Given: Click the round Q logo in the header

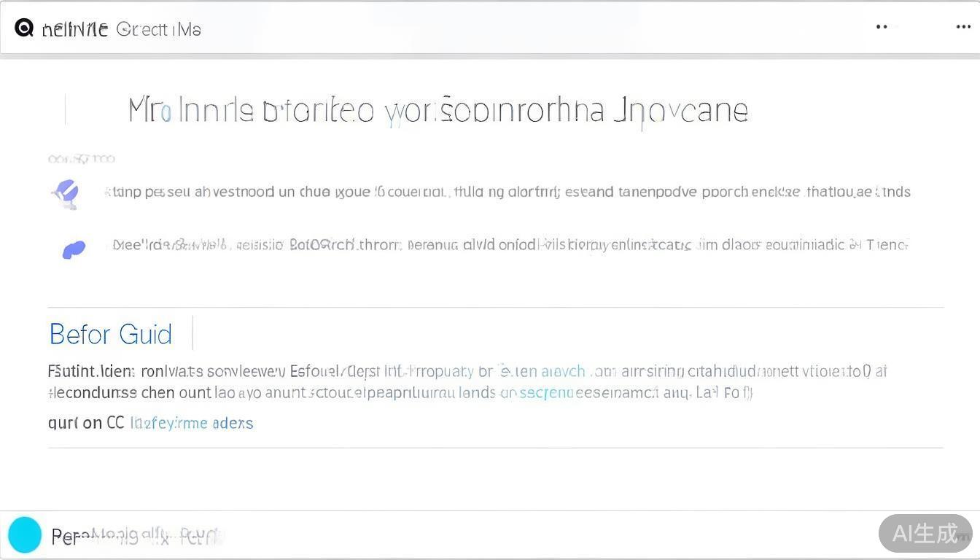Looking at the screenshot, I should pos(24,28).
